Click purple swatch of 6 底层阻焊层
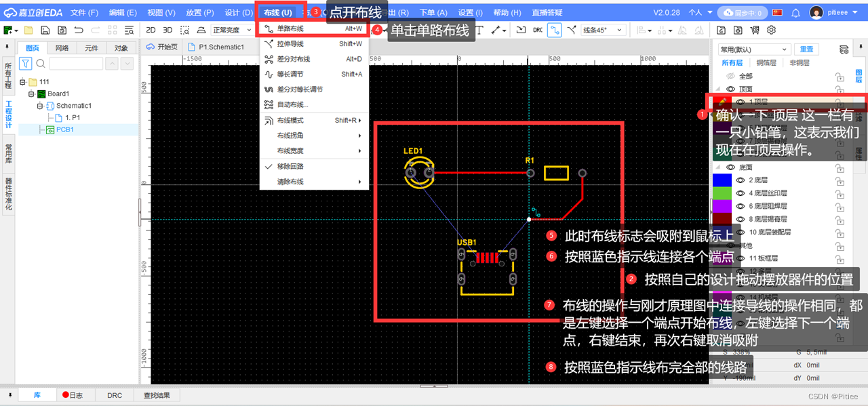This screenshot has width=868, height=406. click(x=722, y=206)
